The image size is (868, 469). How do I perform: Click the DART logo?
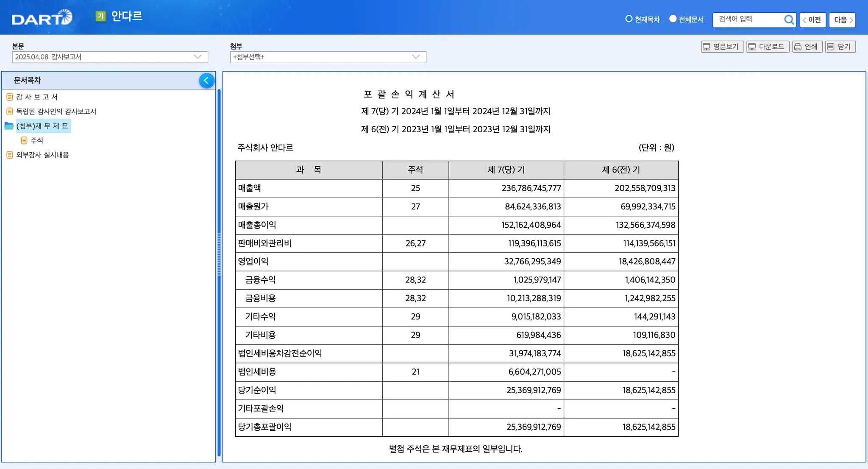[42, 18]
